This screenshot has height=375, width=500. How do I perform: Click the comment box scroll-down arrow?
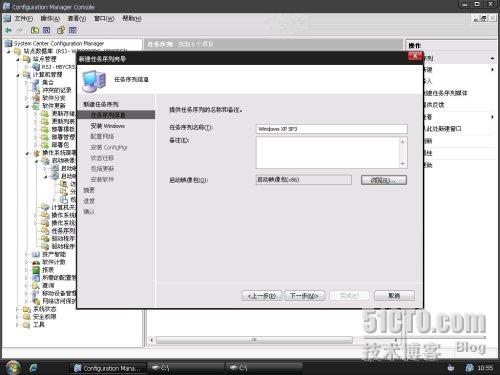pos(403,164)
